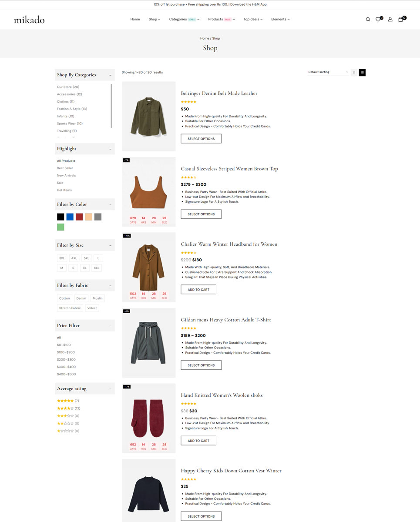Switch to grid view layout
The width and height of the screenshot is (420, 522).
click(354, 72)
